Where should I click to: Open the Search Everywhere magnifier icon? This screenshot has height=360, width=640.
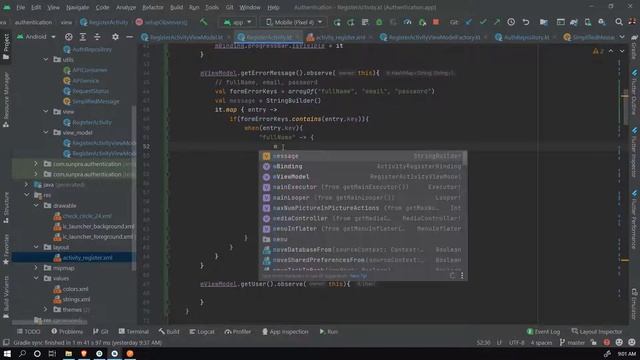pos(619,22)
